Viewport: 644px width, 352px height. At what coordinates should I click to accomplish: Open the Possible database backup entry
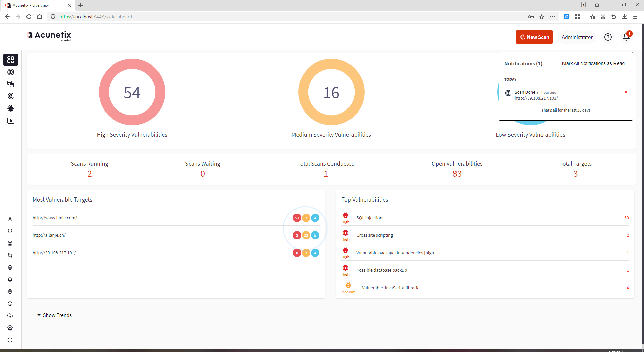point(381,270)
